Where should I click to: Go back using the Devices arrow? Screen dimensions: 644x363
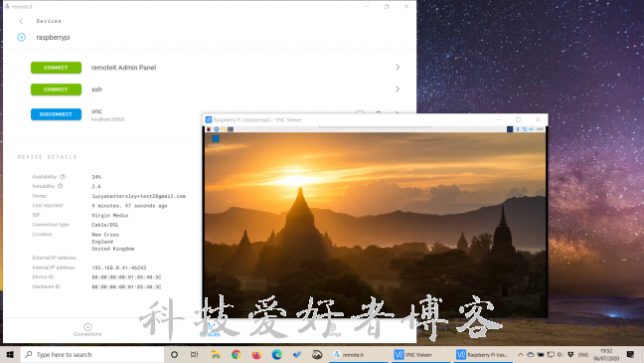coord(21,21)
